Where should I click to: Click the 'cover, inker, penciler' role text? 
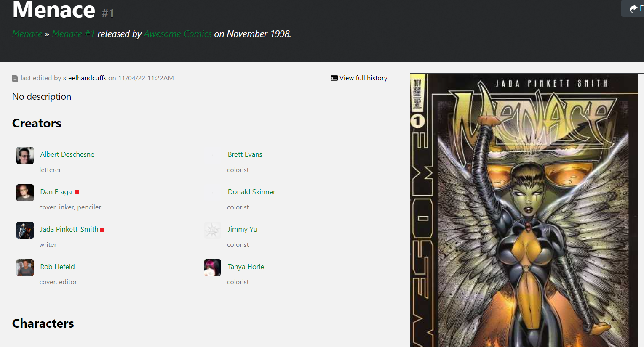point(70,207)
